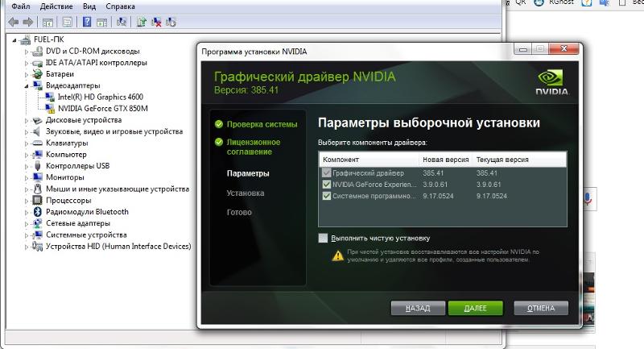Select the Устройства HID device icon
Image resolution: width=644 pixels, height=349 pixels.
[x=37, y=246]
